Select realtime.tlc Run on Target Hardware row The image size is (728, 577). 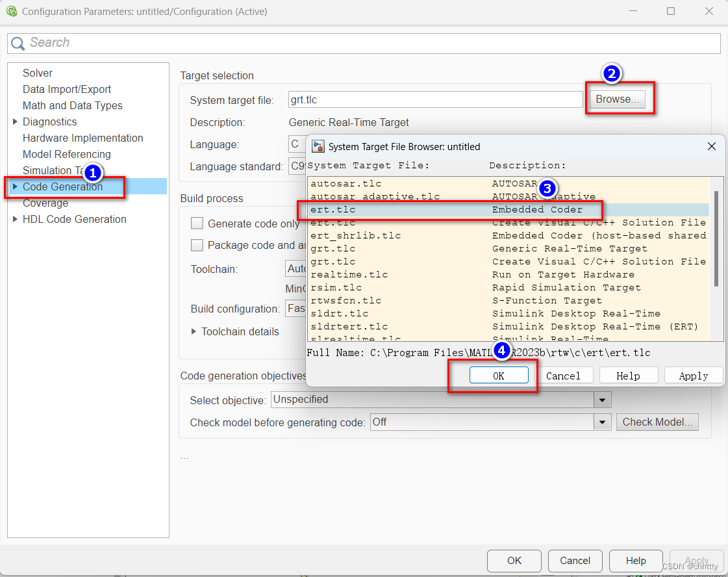[508, 275]
